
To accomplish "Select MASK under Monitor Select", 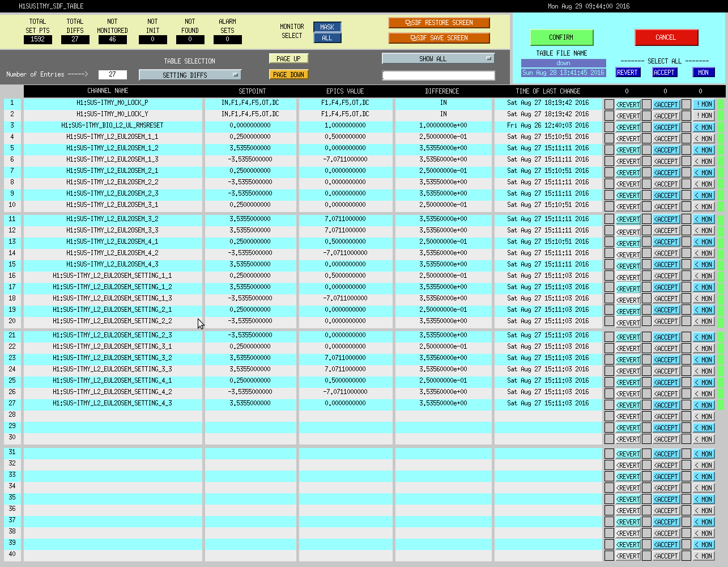I will coord(327,27).
